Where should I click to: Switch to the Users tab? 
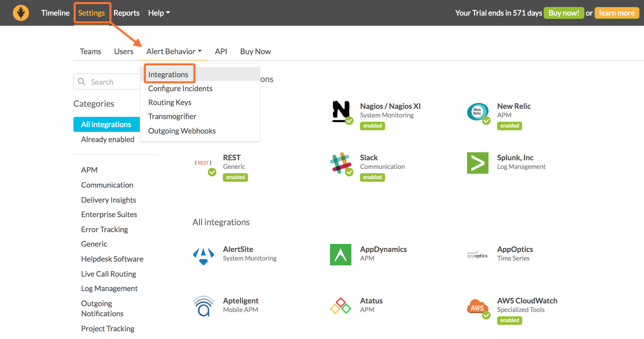click(124, 51)
